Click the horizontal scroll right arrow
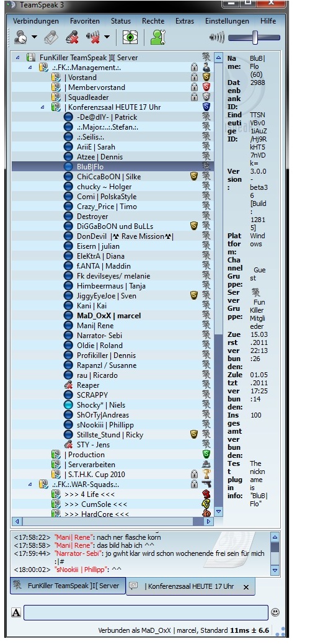 pos(208,521)
